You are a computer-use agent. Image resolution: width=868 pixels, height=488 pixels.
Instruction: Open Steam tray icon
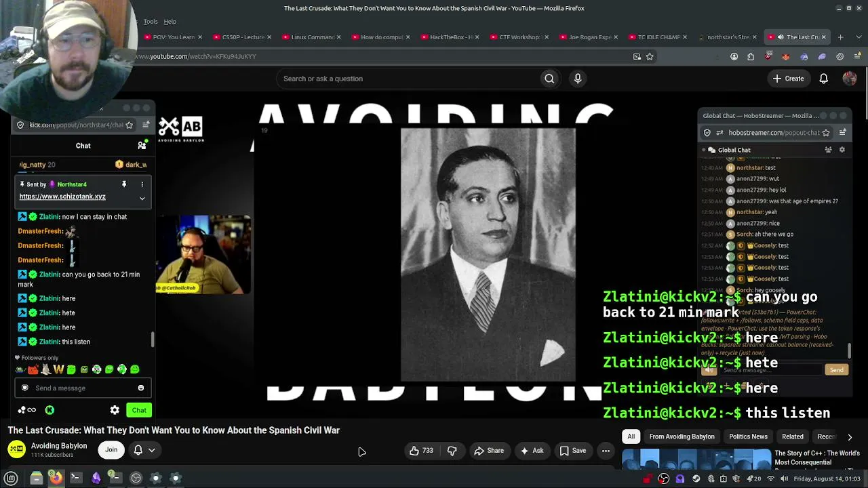pyautogui.click(x=696, y=479)
